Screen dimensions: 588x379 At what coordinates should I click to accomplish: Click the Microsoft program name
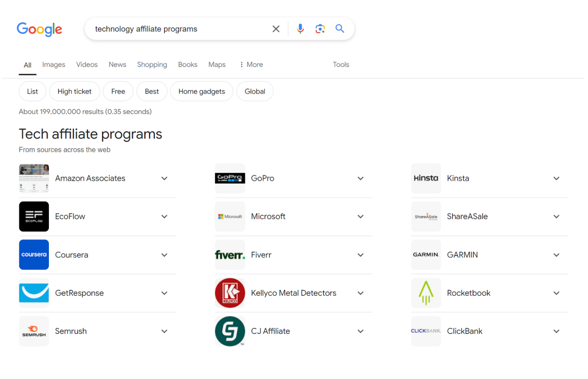pos(268,217)
